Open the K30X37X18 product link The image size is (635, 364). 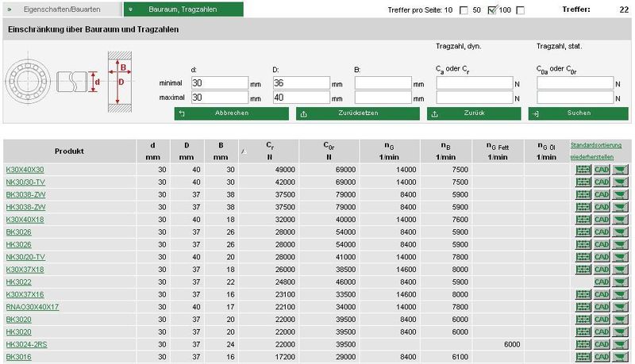[x=25, y=270]
